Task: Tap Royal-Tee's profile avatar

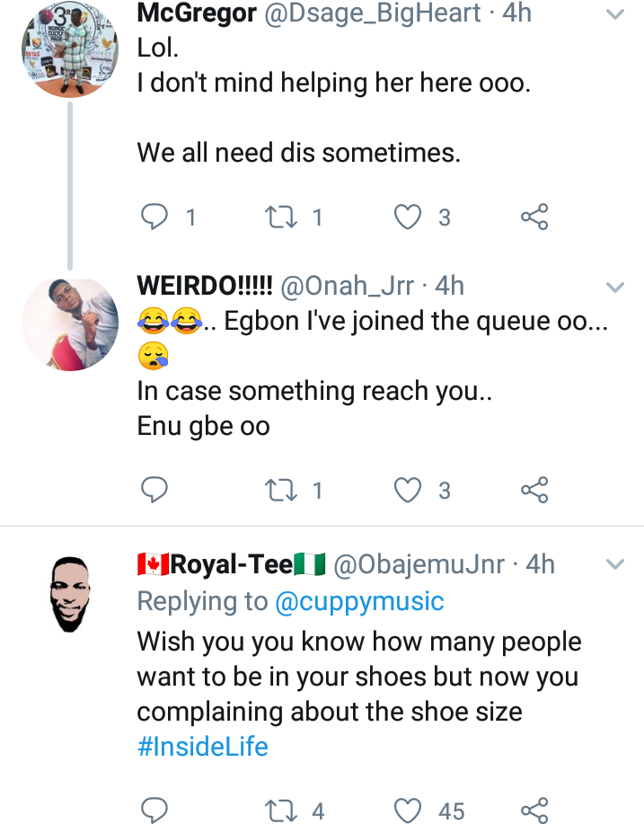Action: (70, 593)
